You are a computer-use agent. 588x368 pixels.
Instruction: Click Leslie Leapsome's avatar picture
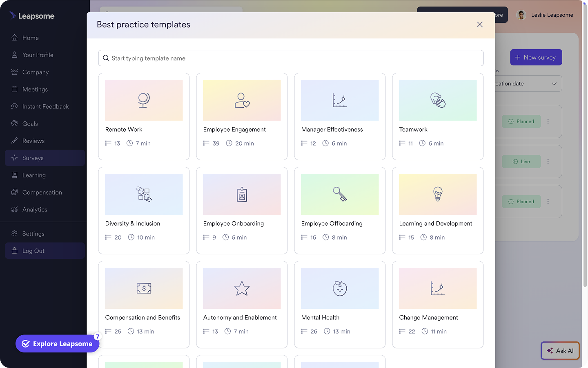click(x=521, y=15)
